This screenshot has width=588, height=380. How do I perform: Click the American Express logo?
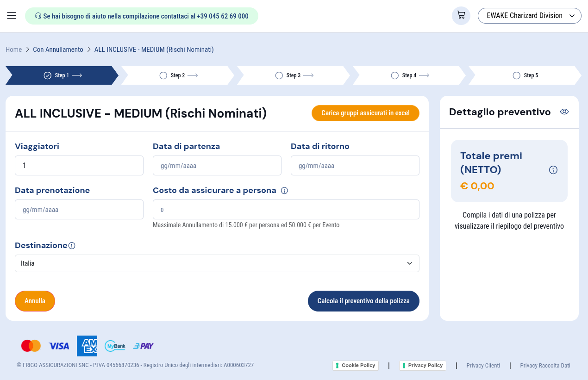[87, 346]
